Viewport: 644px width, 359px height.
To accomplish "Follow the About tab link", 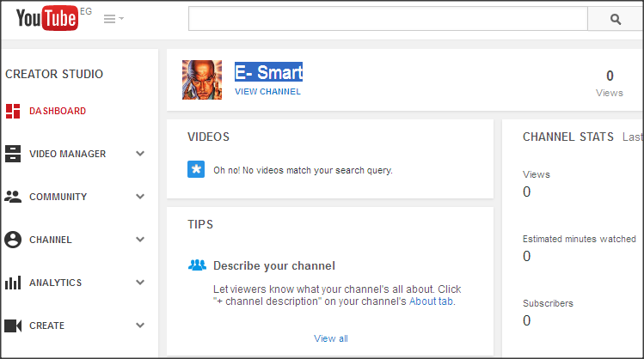I will click(x=432, y=301).
